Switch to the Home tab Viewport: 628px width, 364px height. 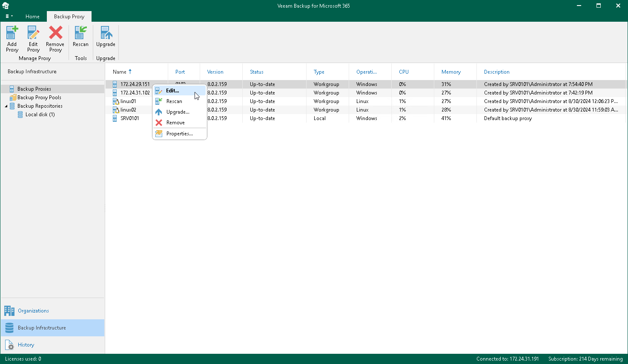(32, 17)
